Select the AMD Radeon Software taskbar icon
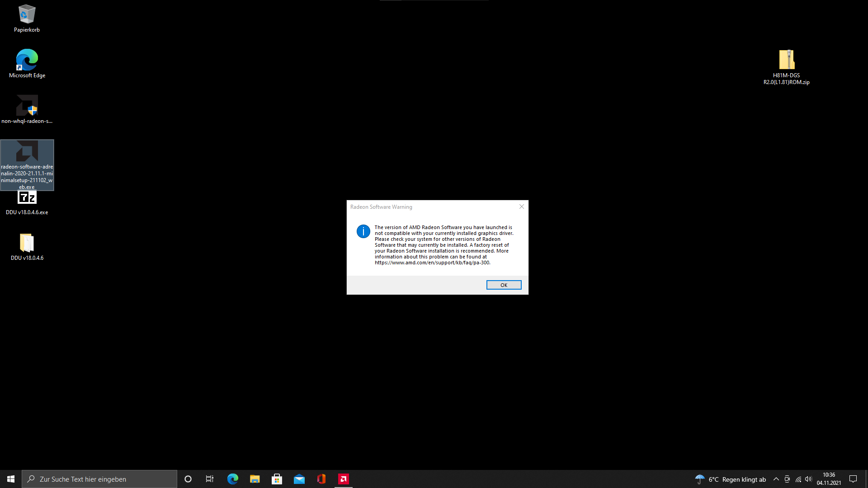This screenshot has width=868, height=488. click(343, 479)
